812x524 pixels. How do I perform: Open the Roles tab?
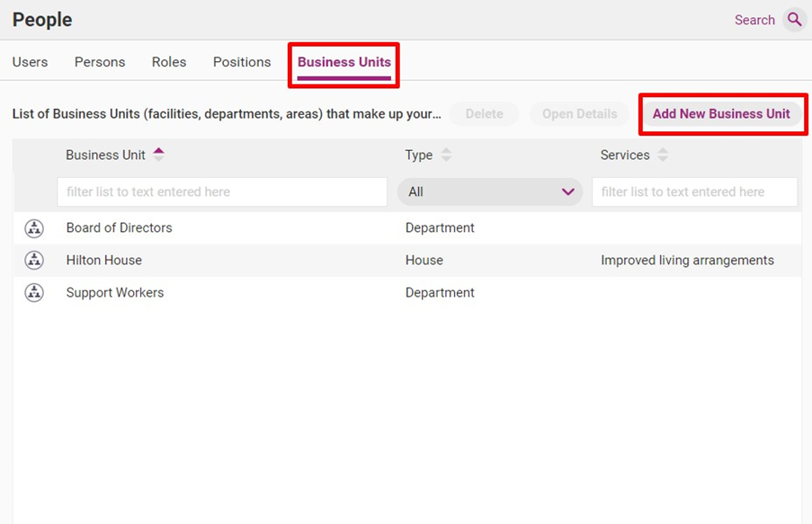169,62
